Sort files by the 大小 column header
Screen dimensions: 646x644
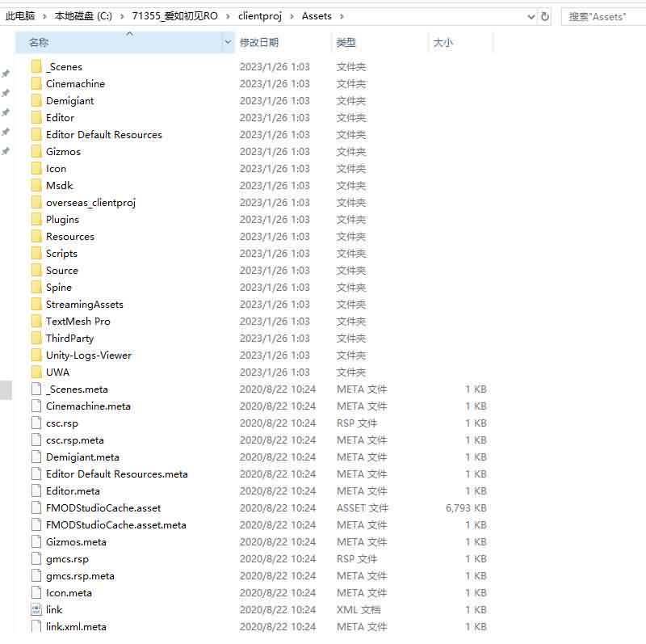pos(443,43)
